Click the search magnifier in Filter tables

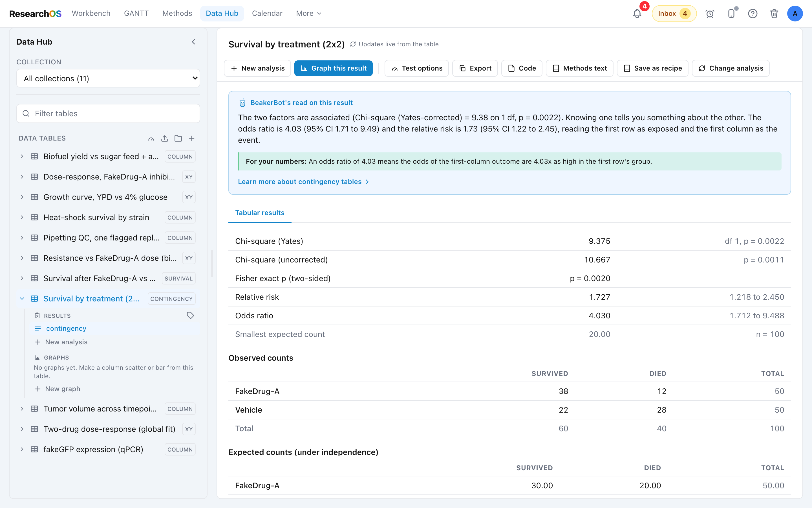[x=26, y=113]
